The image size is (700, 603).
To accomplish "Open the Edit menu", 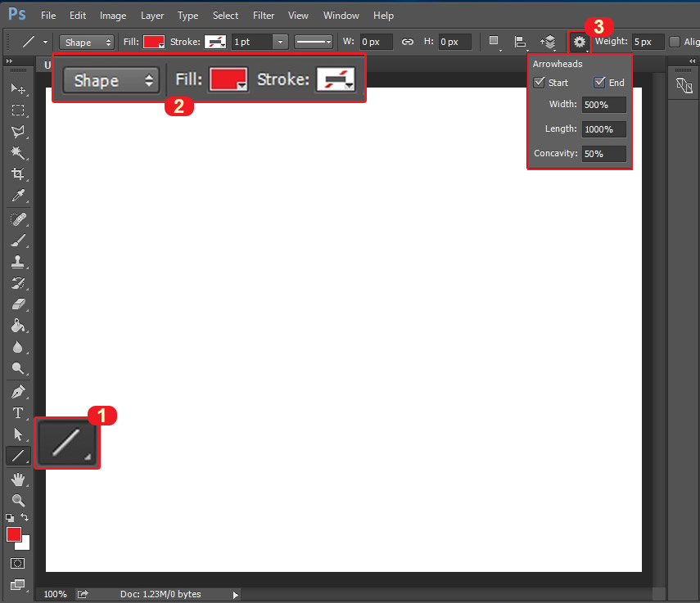I will [78, 16].
